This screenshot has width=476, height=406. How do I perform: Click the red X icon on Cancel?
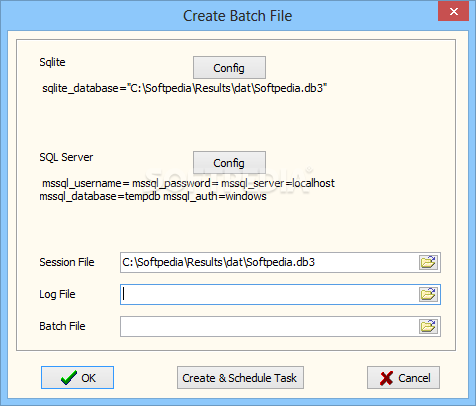click(386, 378)
